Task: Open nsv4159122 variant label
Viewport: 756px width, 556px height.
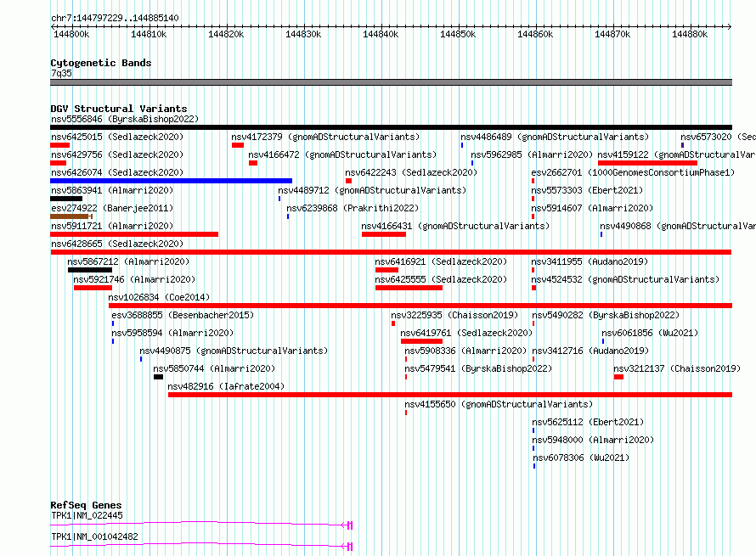Action: (676, 154)
